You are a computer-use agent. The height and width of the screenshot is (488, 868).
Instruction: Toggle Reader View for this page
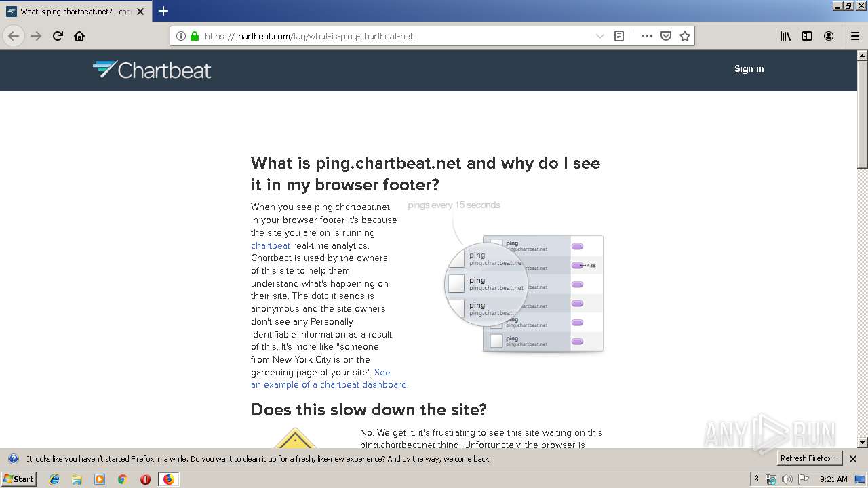(618, 36)
